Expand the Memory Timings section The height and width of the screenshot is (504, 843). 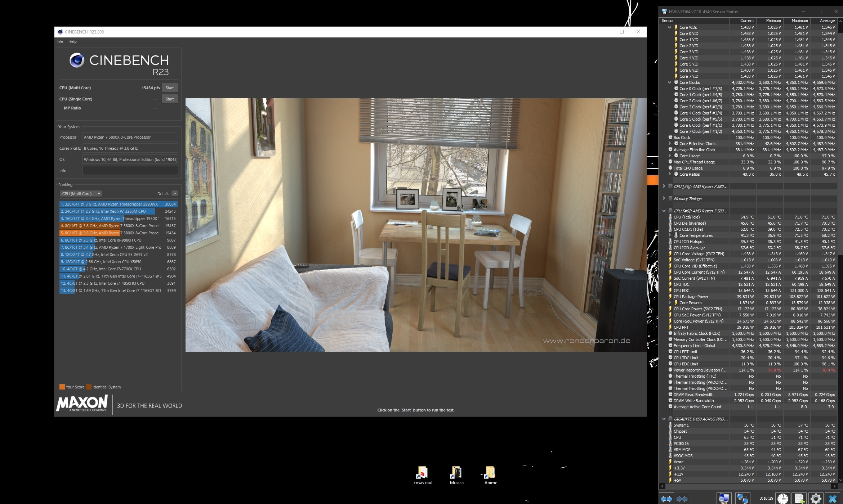pos(664,198)
